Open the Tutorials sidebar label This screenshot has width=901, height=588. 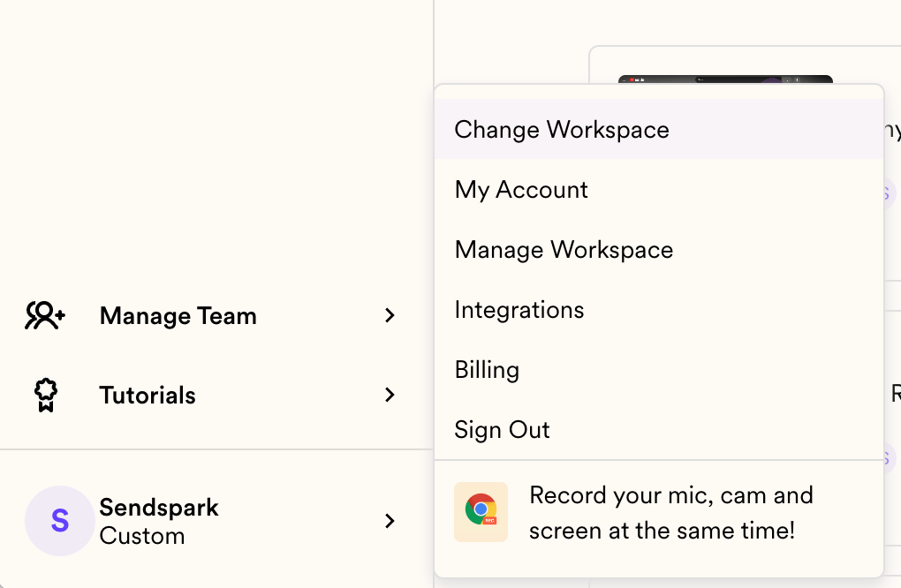point(148,395)
